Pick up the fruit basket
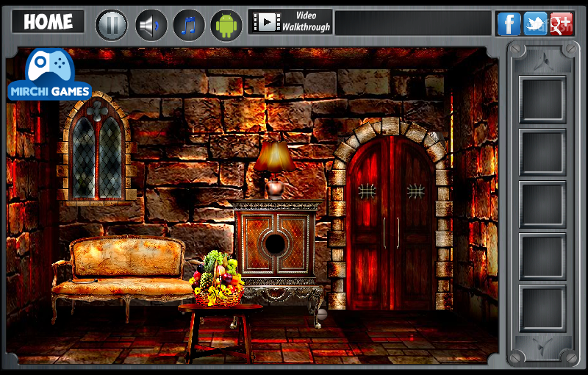Viewport: 588px width, 375px height. coord(217,278)
